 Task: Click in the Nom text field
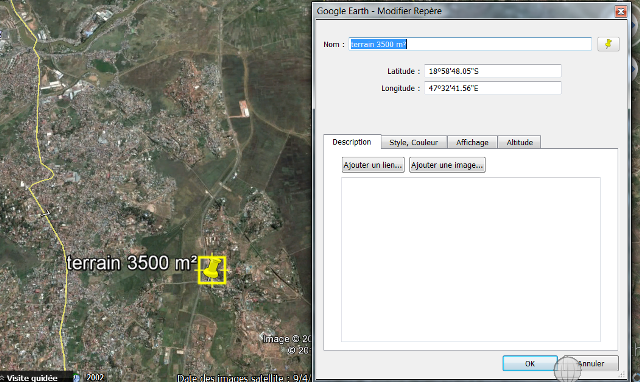(470, 44)
